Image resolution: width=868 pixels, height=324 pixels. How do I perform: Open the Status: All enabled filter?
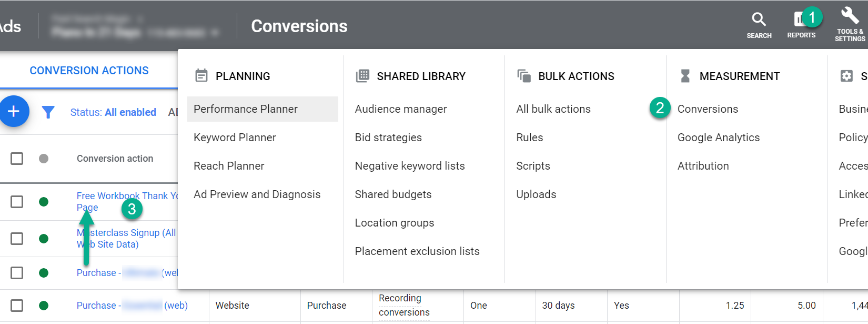point(113,112)
